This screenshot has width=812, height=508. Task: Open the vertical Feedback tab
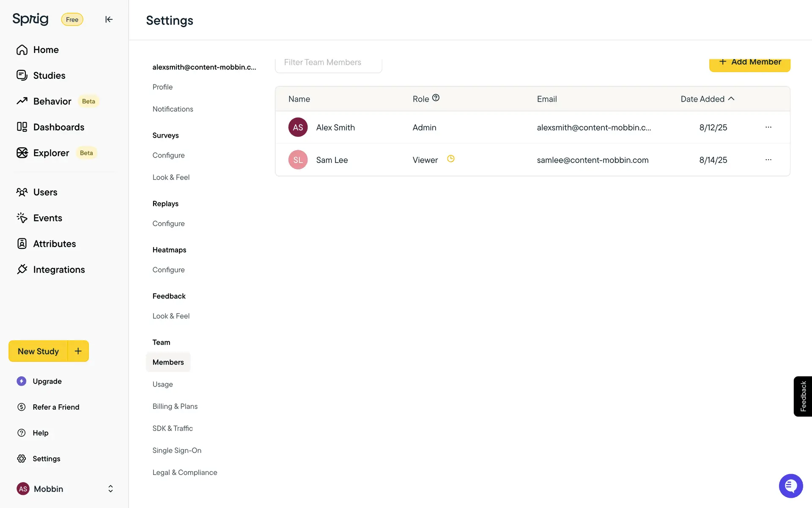pyautogui.click(x=803, y=396)
